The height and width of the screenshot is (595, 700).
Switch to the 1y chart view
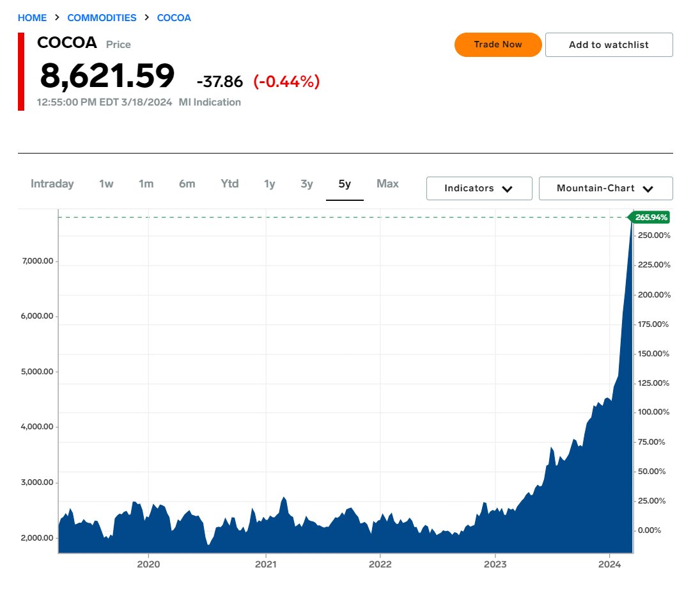click(269, 184)
